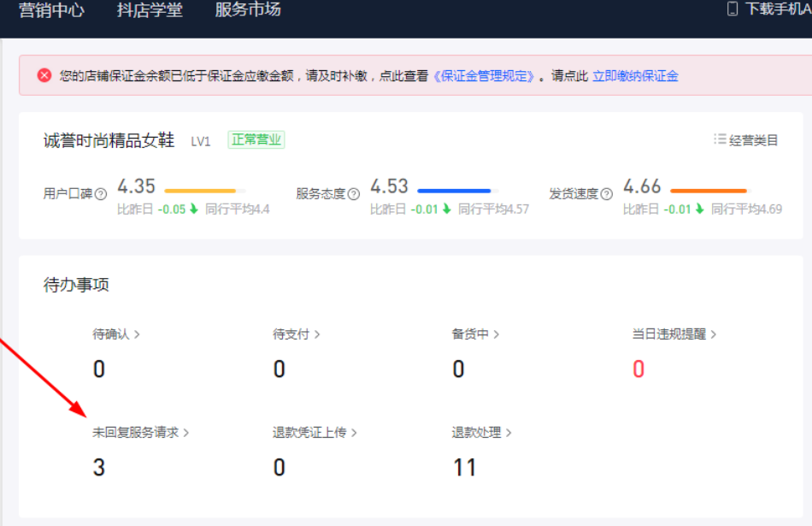The width and height of the screenshot is (812, 526).
Task: Click the count 11 under 退款处理
Action: tap(464, 468)
